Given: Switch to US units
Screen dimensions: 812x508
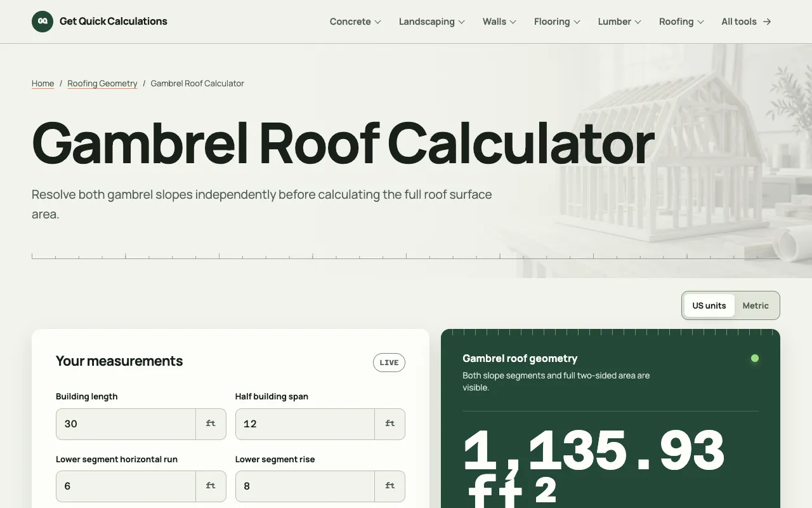Looking at the screenshot, I should pyautogui.click(x=709, y=305).
